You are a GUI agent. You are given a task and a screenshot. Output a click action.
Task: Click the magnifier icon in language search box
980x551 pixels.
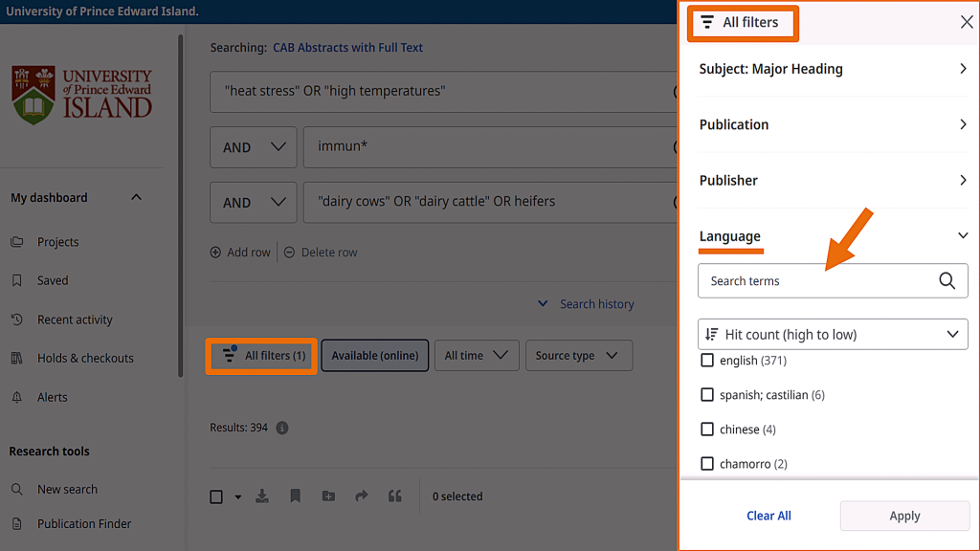[947, 281]
